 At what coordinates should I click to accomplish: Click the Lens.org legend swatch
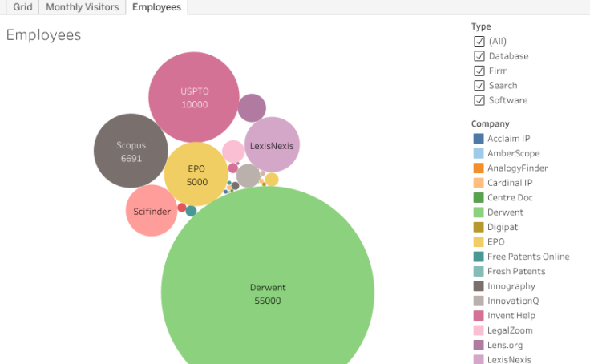click(479, 346)
